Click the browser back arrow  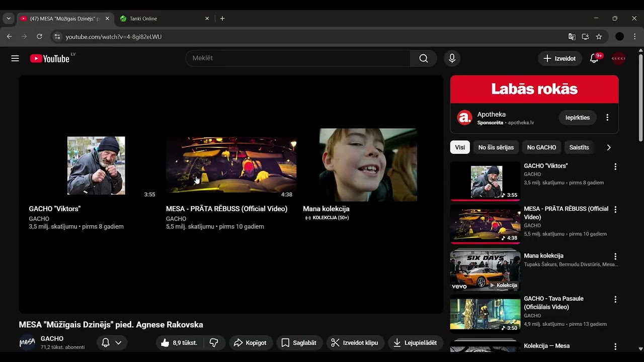[9, 37]
